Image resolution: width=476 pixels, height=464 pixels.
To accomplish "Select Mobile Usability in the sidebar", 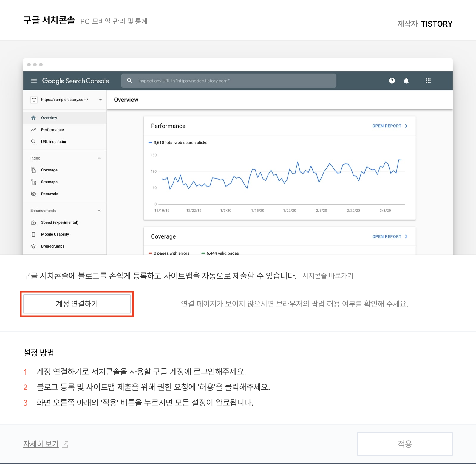I will [x=65, y=235].
